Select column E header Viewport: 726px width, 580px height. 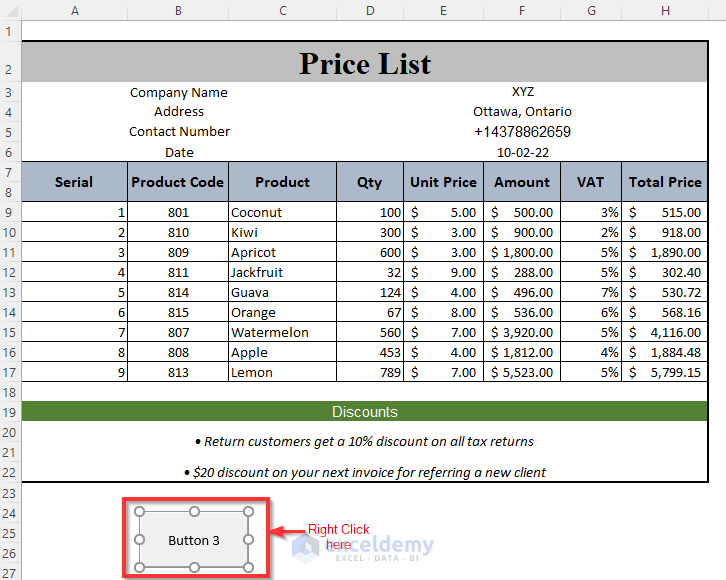tap(444, 10)
